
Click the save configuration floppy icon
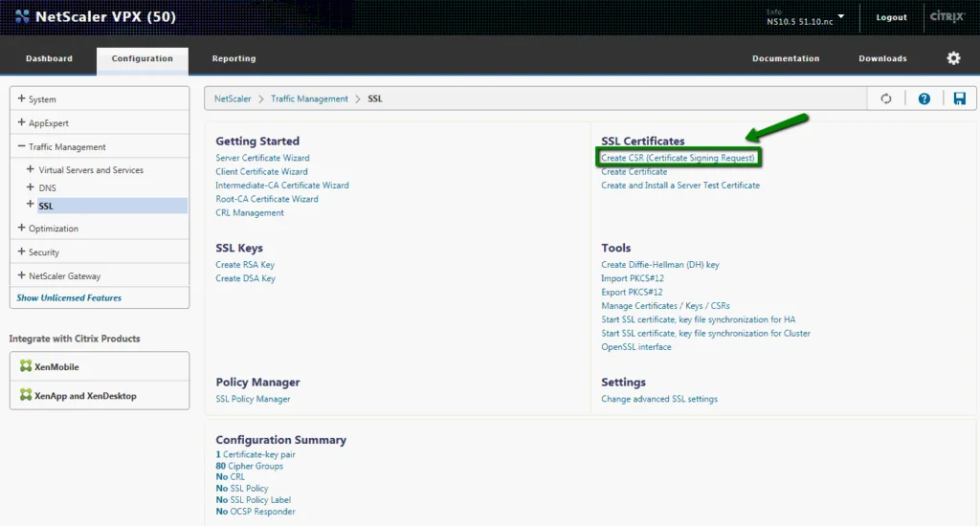coord(959,99)
